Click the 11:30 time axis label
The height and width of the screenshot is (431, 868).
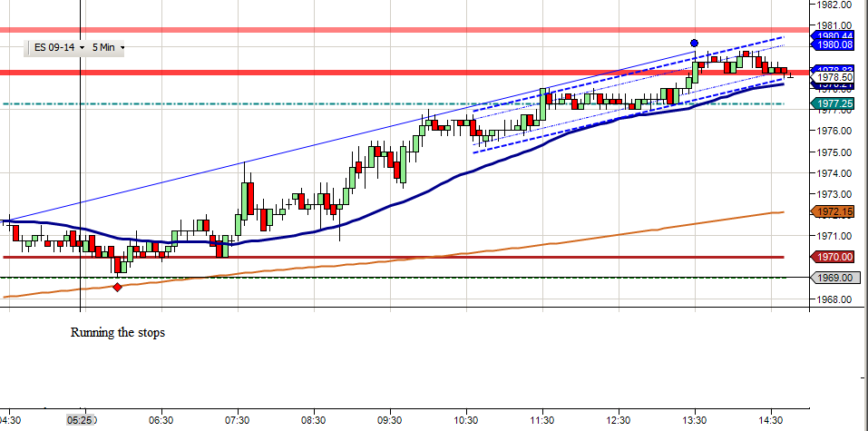point(542,420)
